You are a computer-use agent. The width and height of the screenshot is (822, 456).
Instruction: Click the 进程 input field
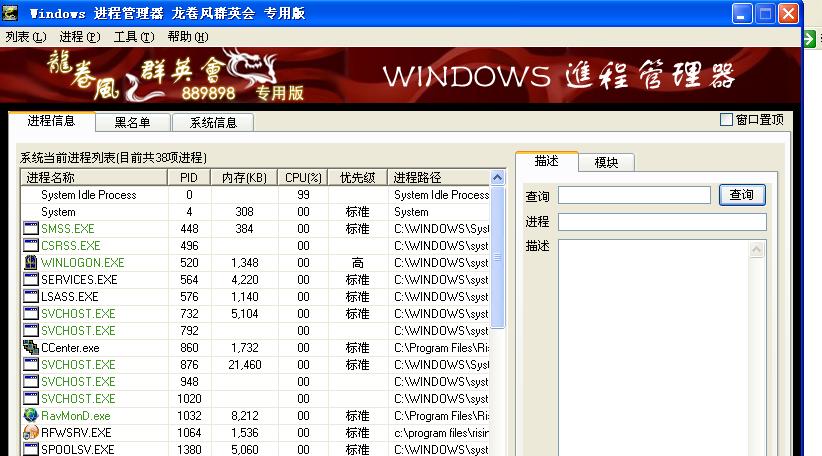[662, 222]
